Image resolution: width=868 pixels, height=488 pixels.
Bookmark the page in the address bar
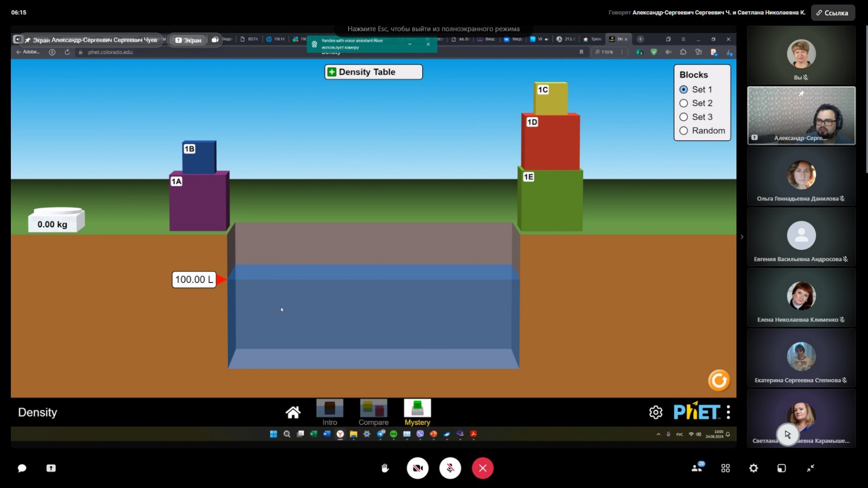582,52
